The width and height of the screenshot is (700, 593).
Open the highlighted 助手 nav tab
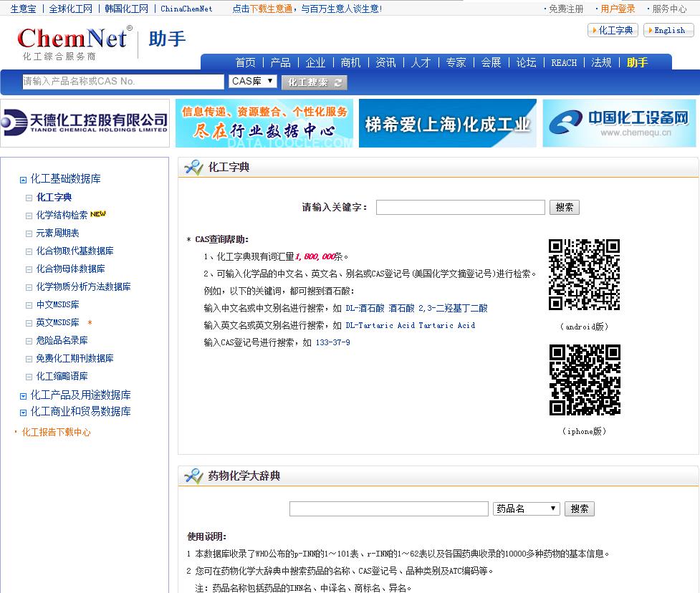click(637, 62)
